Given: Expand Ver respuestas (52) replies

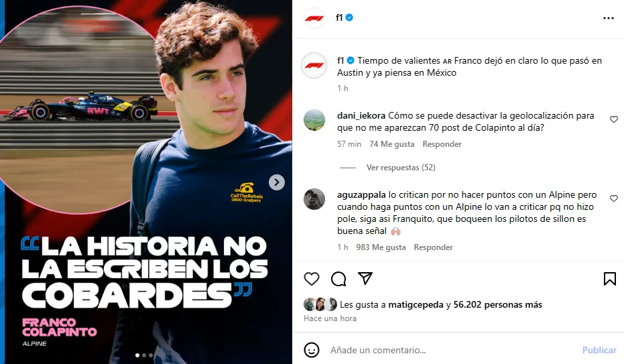Looking at the screenshot, I should 401,168.
